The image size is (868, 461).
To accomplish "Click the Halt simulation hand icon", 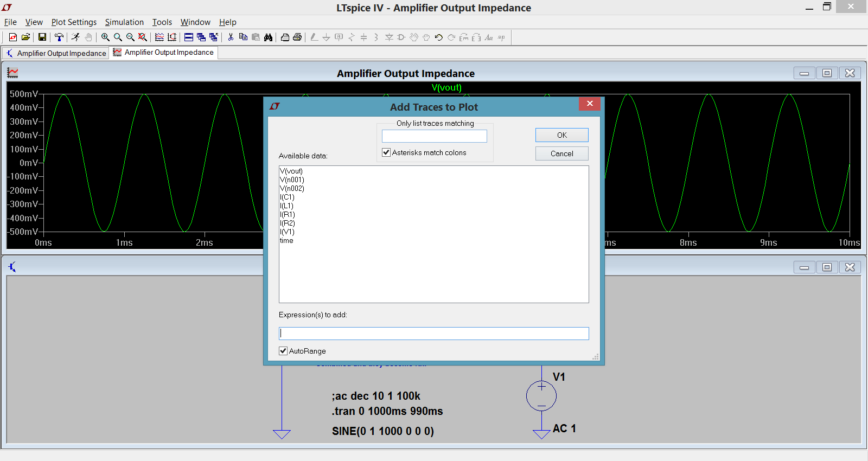I will click(88, 37).
